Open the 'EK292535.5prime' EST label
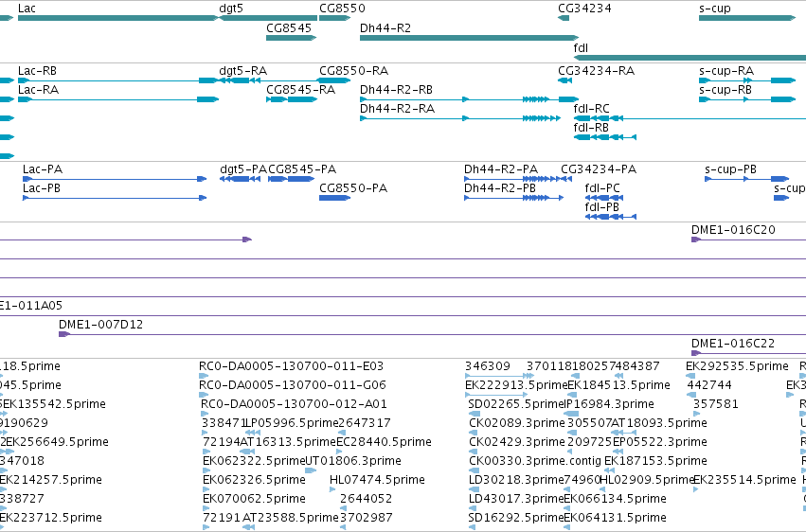Screen dimensions: 806x532 (x=737, y=366)
